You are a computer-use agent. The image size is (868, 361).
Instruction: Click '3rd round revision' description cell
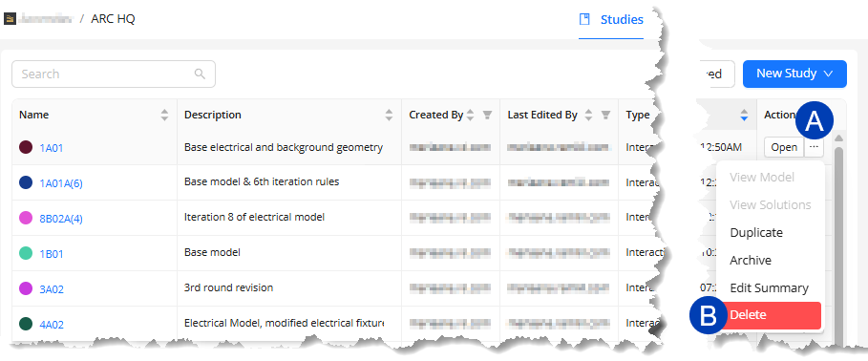(x=228, y=287)
